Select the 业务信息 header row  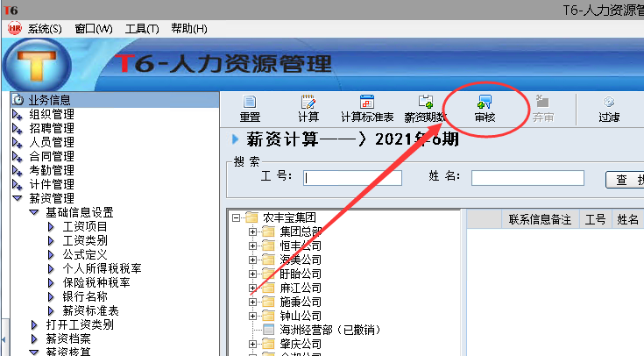[x=115, y=99]
